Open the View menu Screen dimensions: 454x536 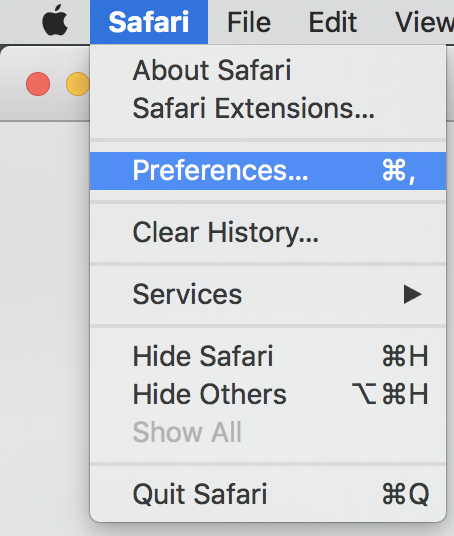tap(425, 22)
